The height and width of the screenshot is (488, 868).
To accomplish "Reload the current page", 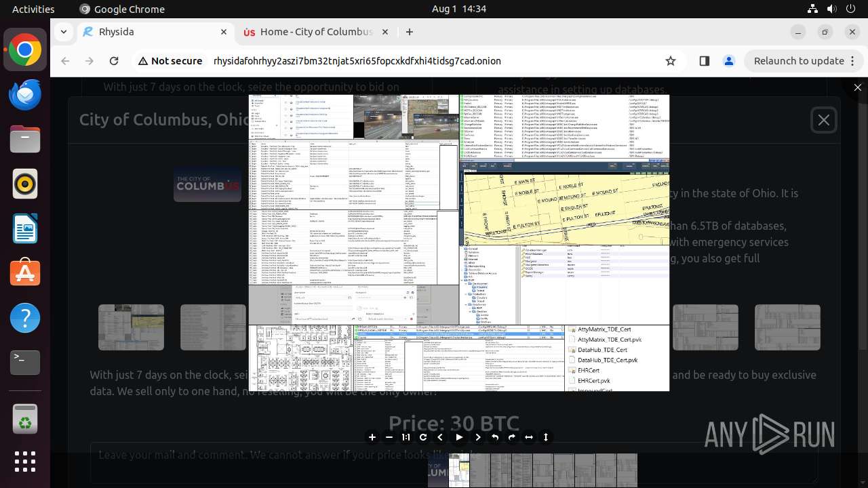I will pyautogui.click(x=114, y=61).
